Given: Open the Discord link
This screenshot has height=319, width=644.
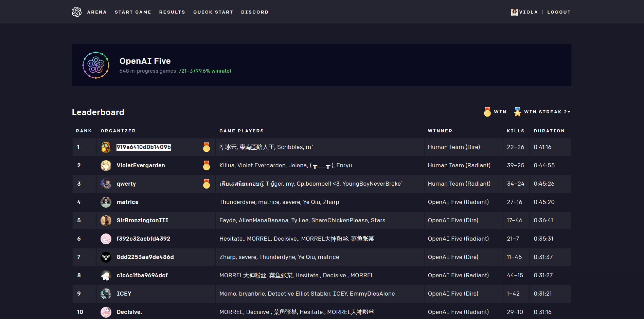Looking at the screenshot, I should tap(255, 12).
